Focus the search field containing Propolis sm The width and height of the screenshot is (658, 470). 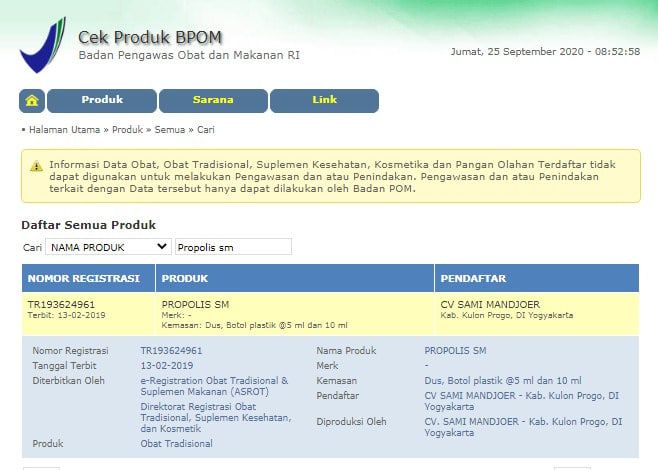233,247
